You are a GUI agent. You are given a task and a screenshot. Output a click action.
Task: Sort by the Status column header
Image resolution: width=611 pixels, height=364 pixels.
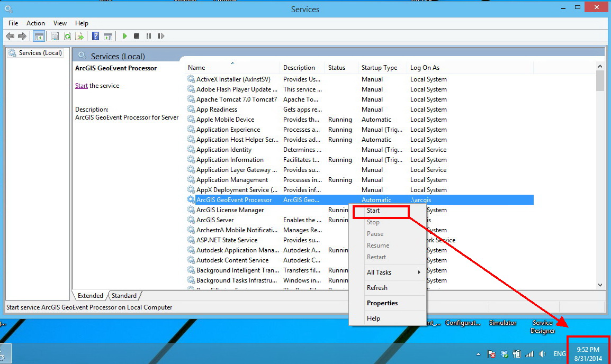tap(342, 68)
